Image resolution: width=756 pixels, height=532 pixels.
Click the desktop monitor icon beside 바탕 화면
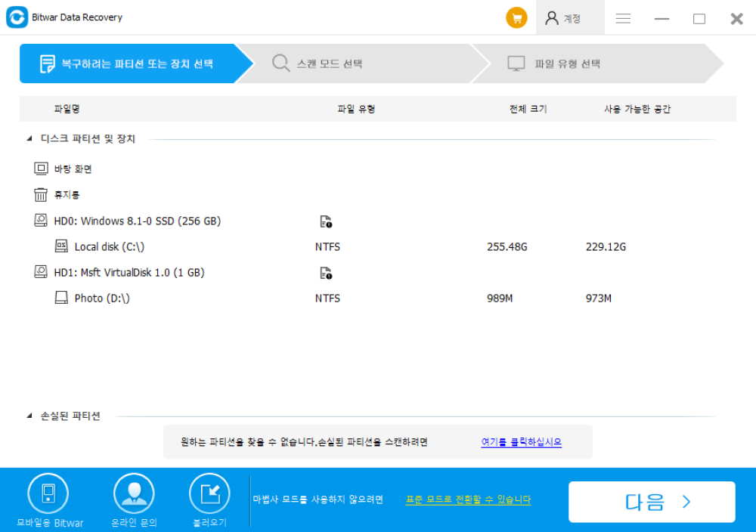tap(41, 169)
